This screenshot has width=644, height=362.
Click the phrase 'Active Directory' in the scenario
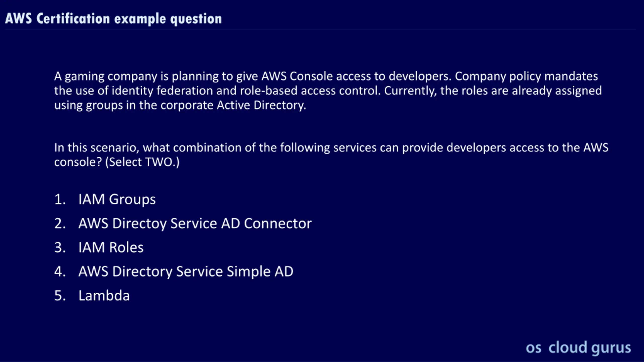click(x=261, y=105)
